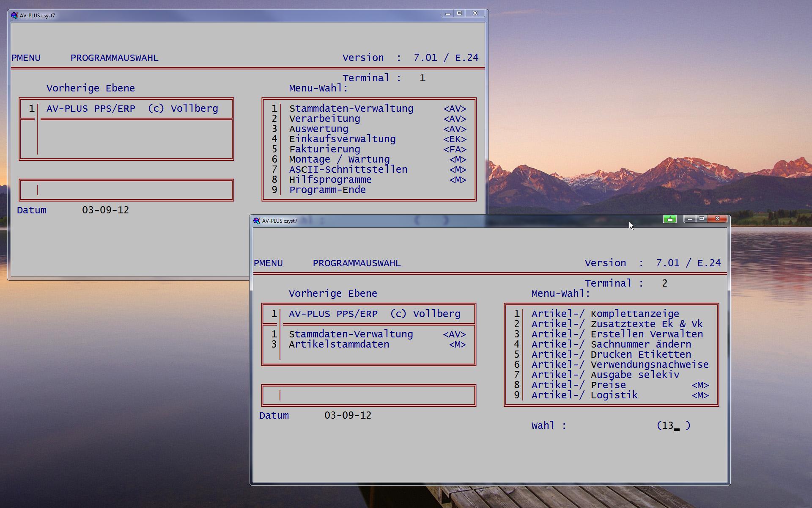Viewport: 812px width, 508px height.
Task: Click the AV-PLUS app icon in Terminal 2 title bar
Action: click(x=257, y=221)
